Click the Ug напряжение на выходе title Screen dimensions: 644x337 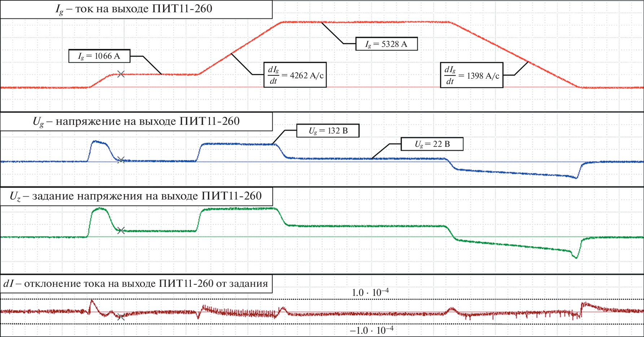pos(136,122)
